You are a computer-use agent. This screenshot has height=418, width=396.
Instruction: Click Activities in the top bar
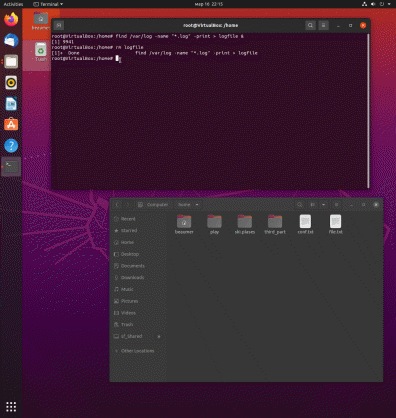click(x=13, y=4)
